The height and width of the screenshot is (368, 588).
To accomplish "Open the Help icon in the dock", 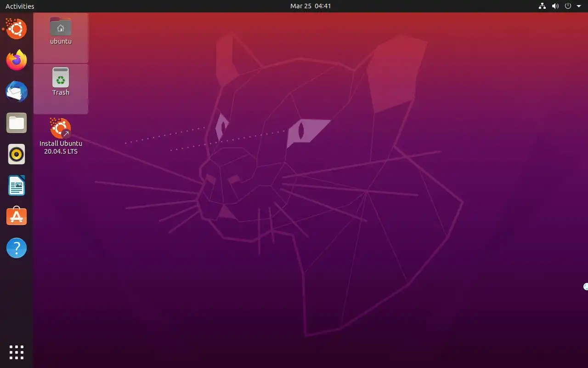I will [x=17, y=248].
